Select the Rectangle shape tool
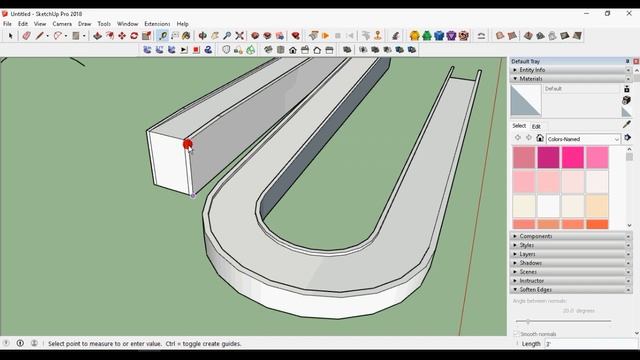Viewport: 640px width, 360px height. (76, 36)
